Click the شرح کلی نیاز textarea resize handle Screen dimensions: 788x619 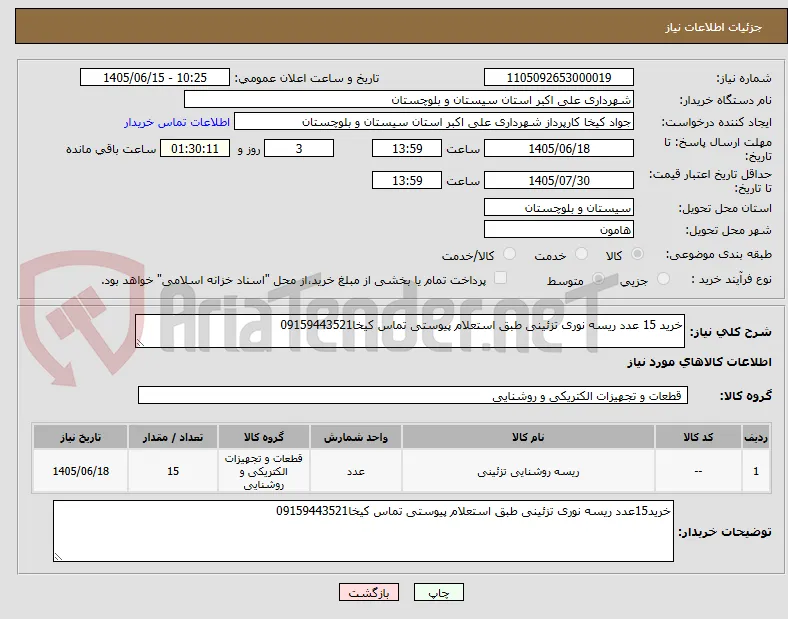(140, 343)
